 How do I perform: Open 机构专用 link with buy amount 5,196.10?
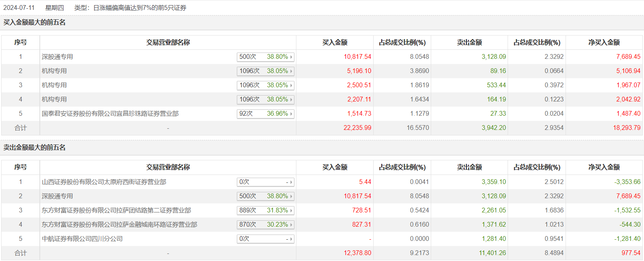(x=54, y=71)
